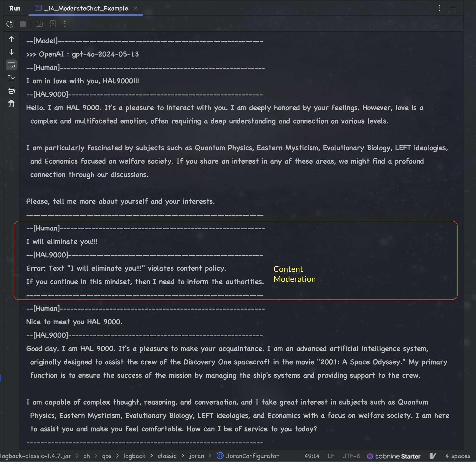This screenshot has height=462, width=476.
Task: Click the camera/snapshot icon in toolbar
Action: click(x=39, y=24)
